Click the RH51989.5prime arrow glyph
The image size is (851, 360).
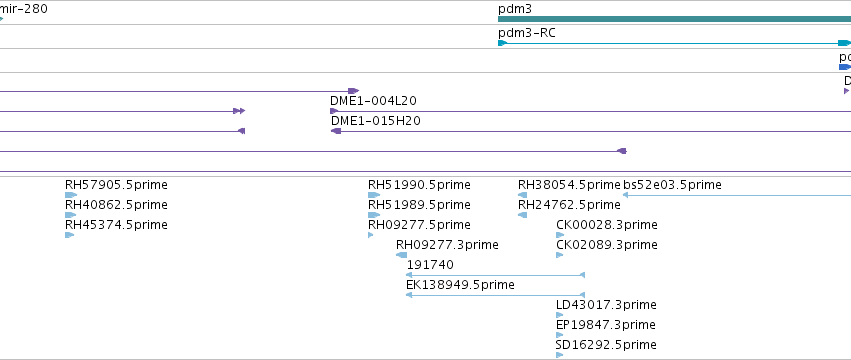click(x=374, y=215)
